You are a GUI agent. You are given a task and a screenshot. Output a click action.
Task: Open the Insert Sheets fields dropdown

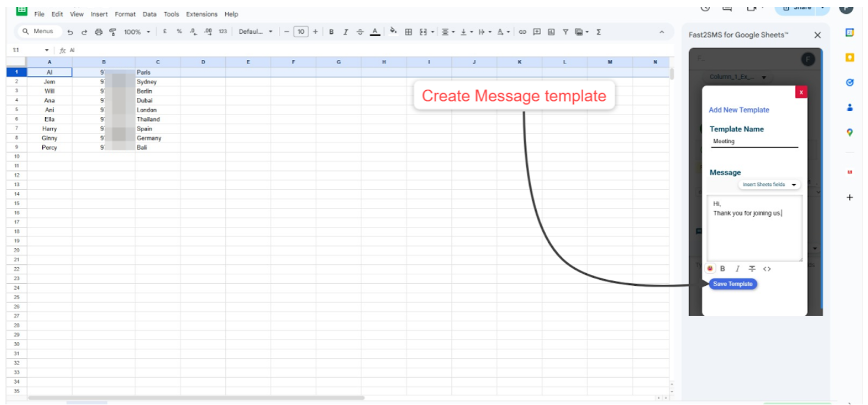(x=769, y=185)
